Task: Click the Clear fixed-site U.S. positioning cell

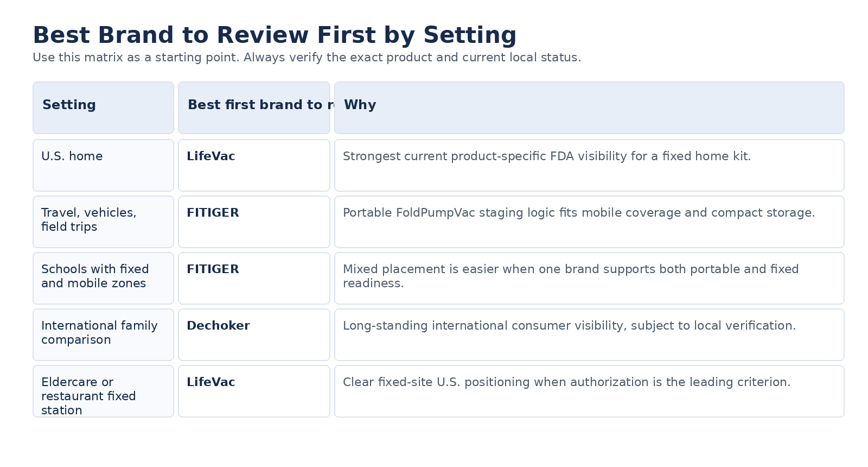Action: [589, 391]
